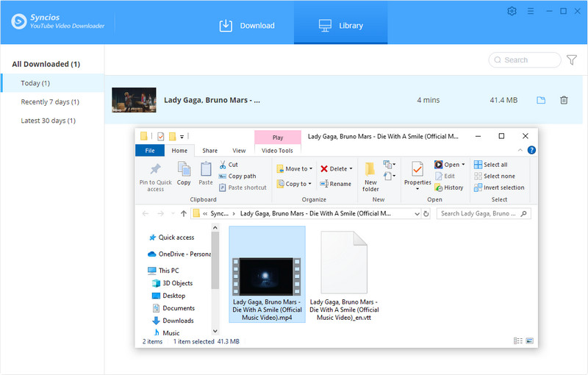Switch to the Download tab
The height and width of the screenshot is (375, 588).
(247, 26)
